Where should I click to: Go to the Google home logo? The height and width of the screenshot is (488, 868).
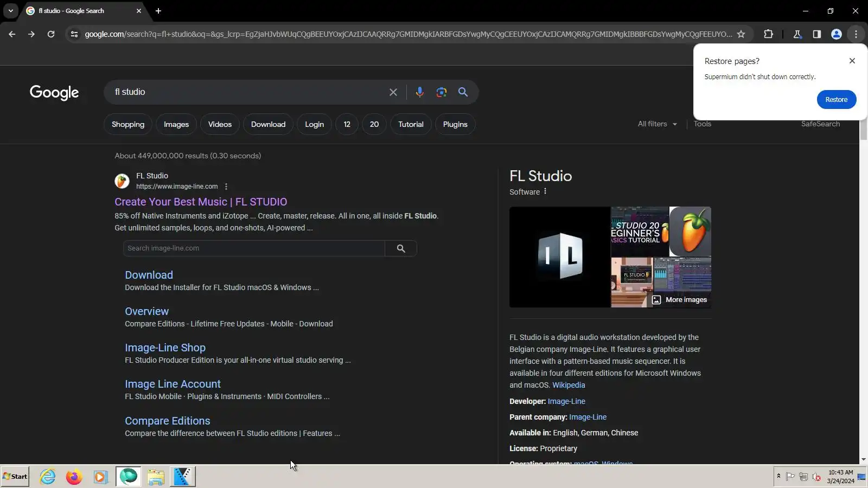click(x=54, y=93)
